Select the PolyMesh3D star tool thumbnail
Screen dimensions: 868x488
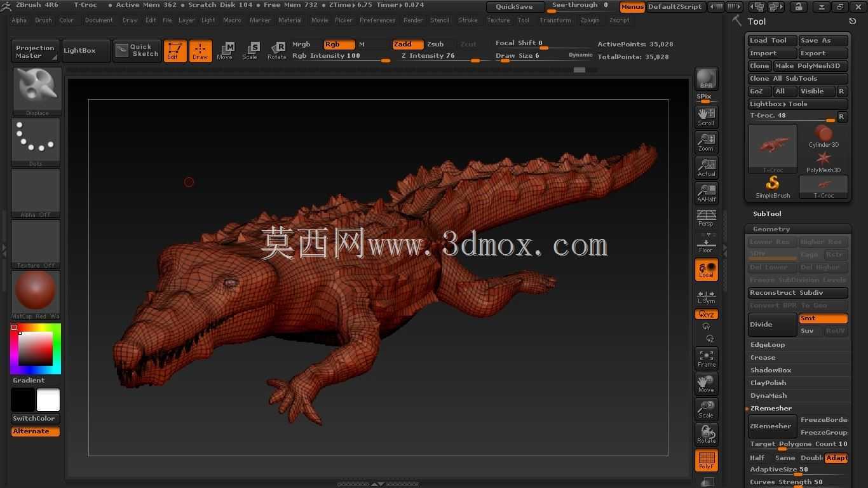click(x=824, y=161)
